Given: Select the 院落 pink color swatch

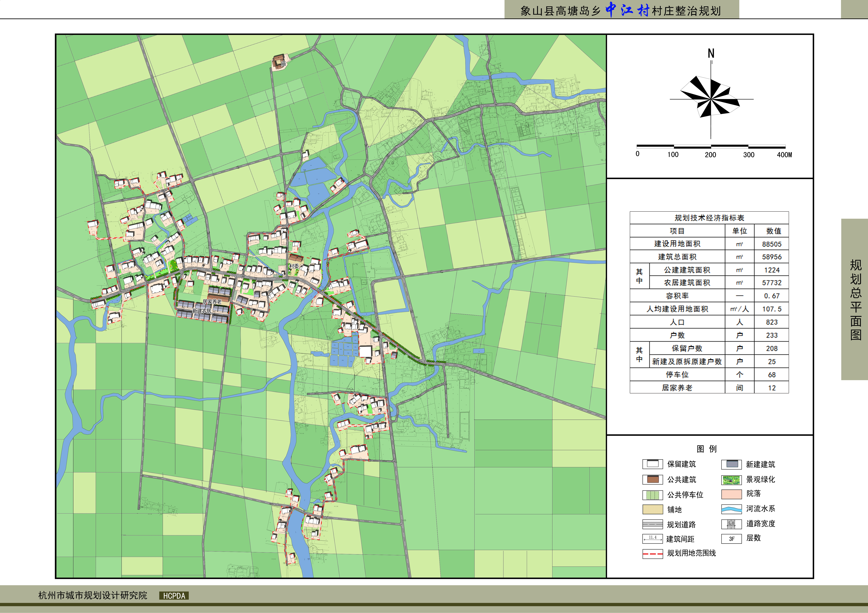Looking at the screenshot, I should 732,494.
